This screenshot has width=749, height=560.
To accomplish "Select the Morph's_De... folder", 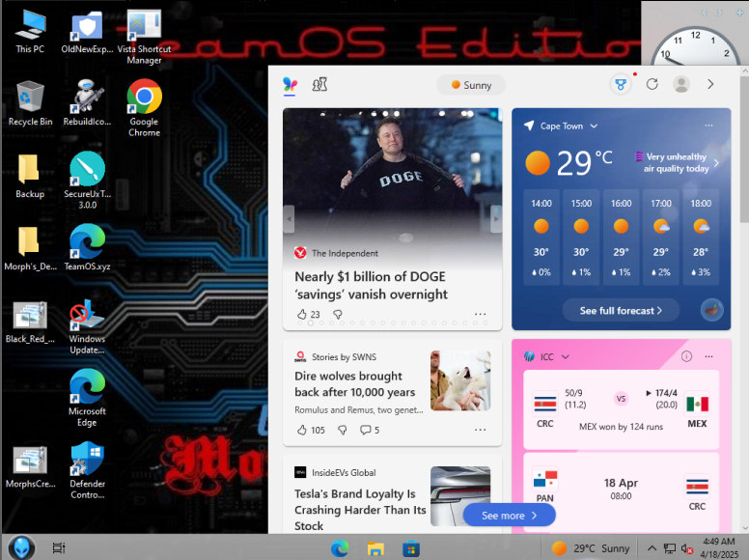I will [x=30, y=248].
